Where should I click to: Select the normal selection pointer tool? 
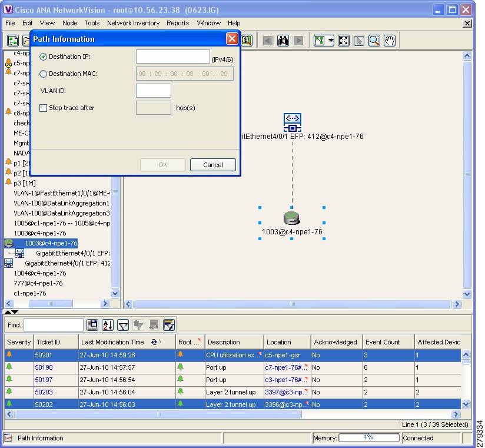pyautogui.click(x=359, y=41)
